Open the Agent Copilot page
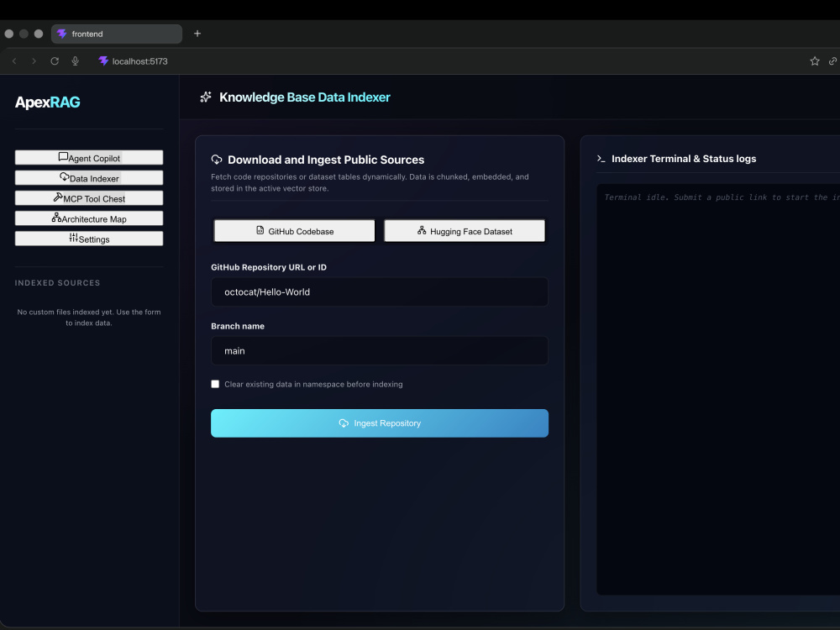This screenshot has width=840, height=630. 89,158
